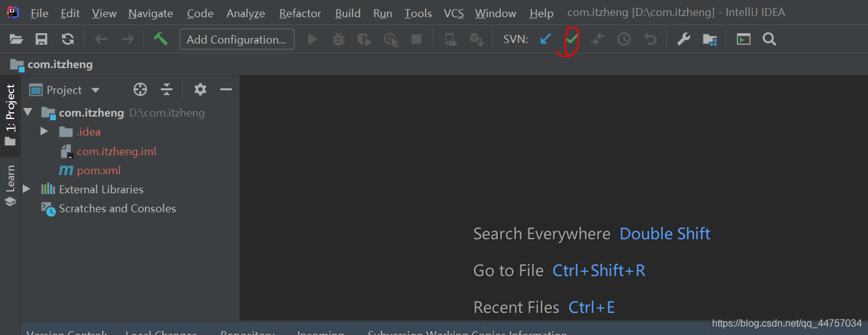Collapse the com.itzheng root node

(27, 112)
